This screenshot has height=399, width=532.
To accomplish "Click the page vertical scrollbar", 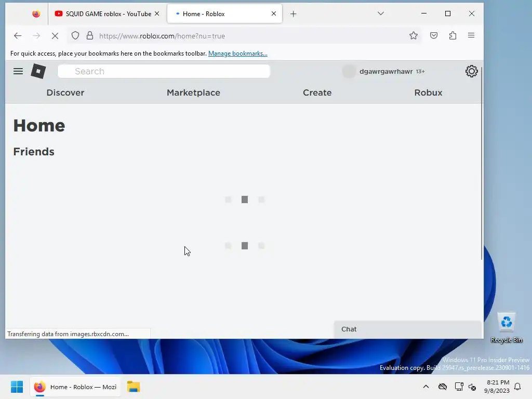I will [x=482, y=164].
